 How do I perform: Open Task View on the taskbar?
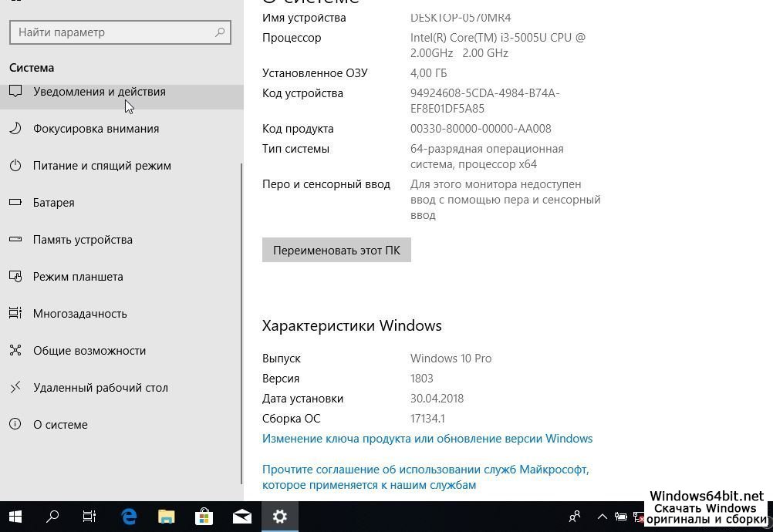(x=90, y=517)
